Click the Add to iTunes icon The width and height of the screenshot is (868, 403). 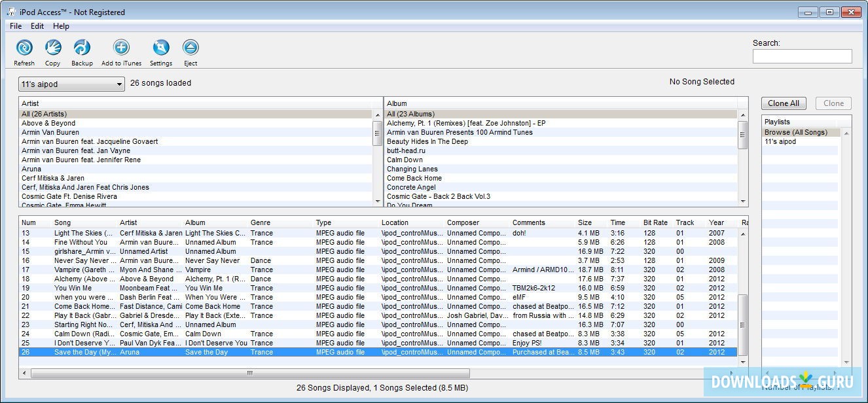point(121,48)
